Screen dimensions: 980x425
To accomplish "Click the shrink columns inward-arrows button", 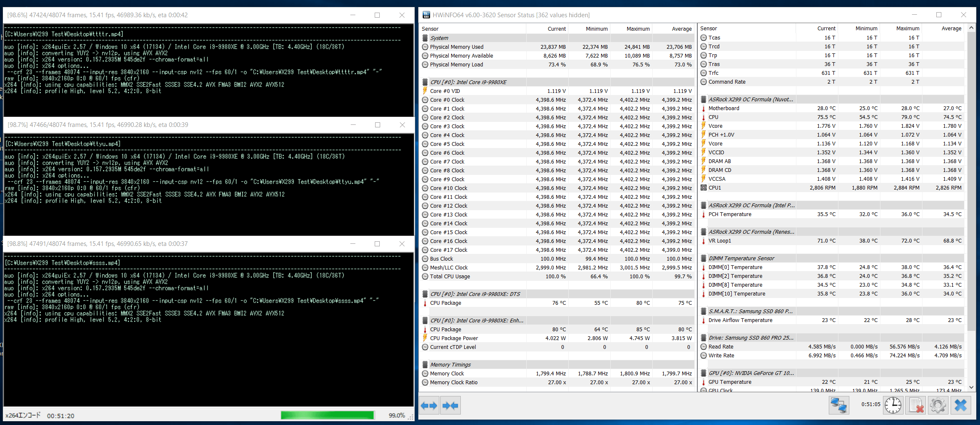I will pos(450,406).
